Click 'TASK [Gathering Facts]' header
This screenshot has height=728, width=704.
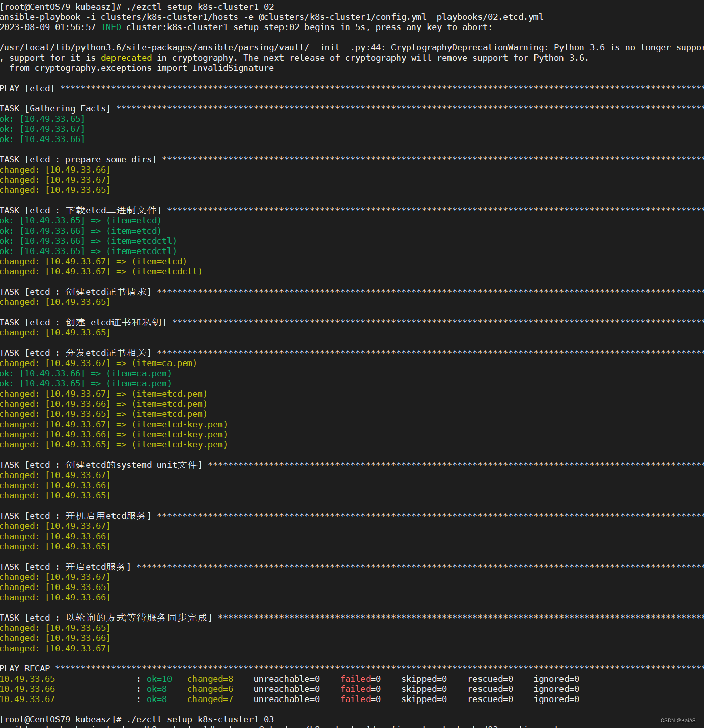pos(55,108)
